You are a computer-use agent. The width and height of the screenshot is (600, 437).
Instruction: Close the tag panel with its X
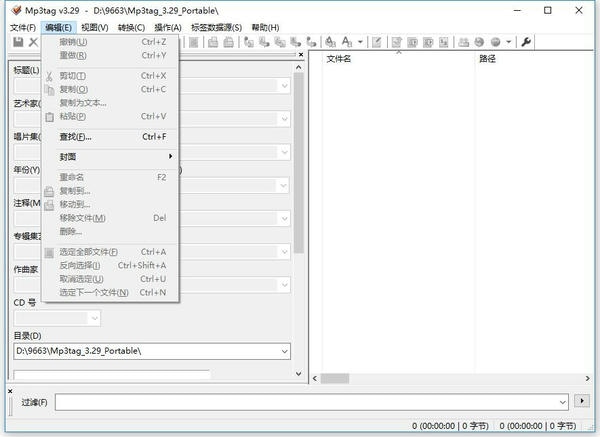(x=301, y=55)
